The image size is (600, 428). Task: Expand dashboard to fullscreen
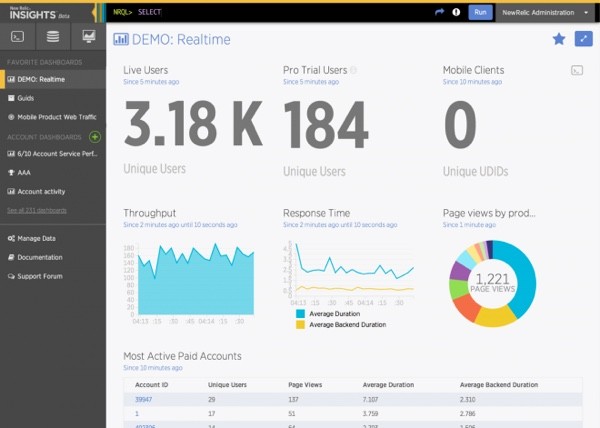click(x=584, y=39)
